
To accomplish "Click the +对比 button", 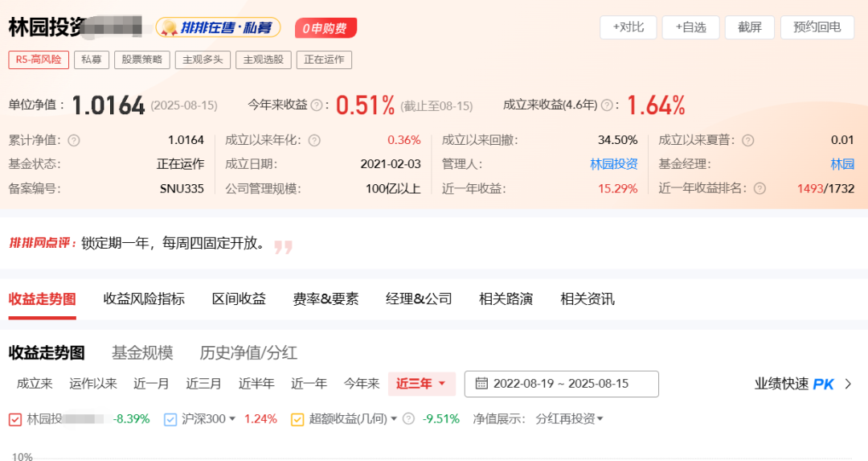I will pyautogui.click(x=628, y=27).
